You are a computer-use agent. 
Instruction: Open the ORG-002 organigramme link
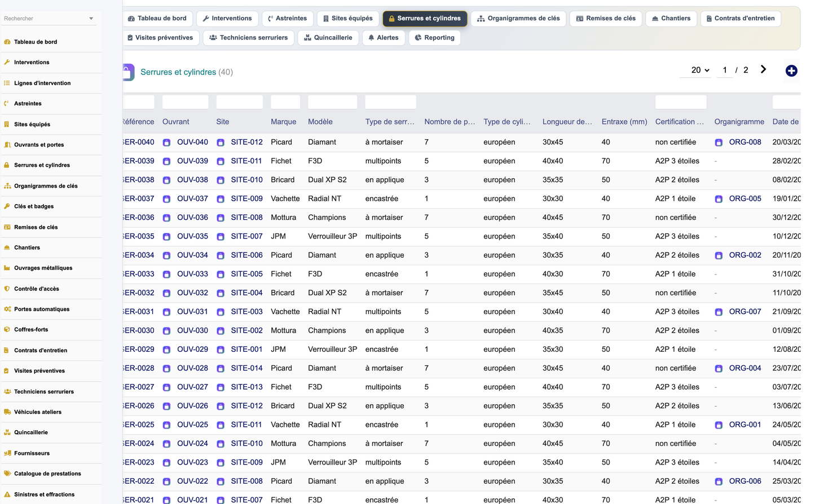tap(745, 255)
